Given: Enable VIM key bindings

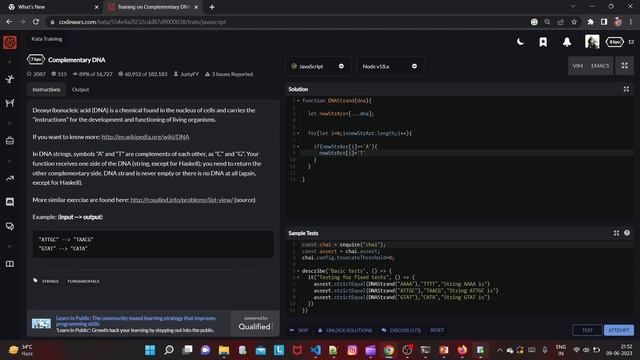Looking at the screenshot, I should click(577, 66).
